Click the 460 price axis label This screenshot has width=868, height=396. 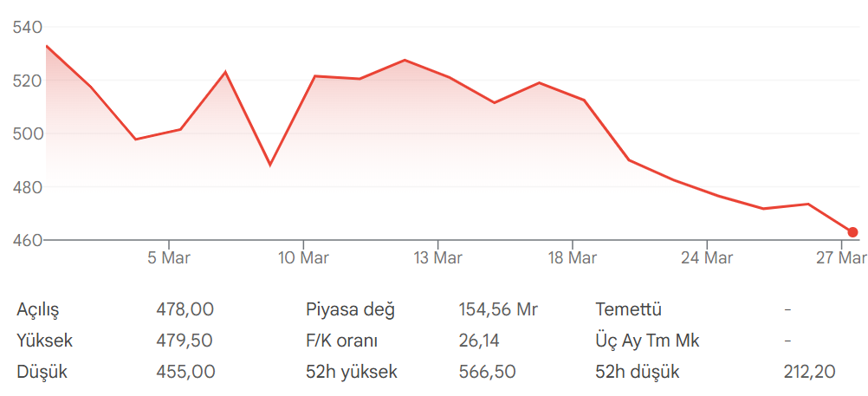point(28,240)
